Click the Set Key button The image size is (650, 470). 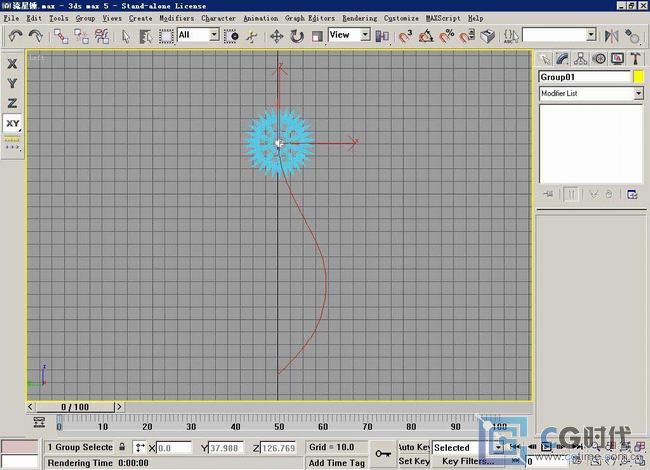click(414, 461)
